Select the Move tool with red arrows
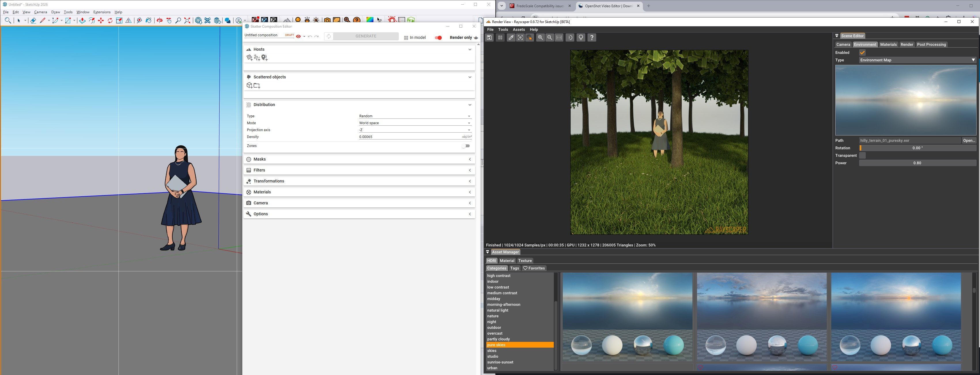The height and width of the screenshot is (375, 980). click(x=101, y=20)
